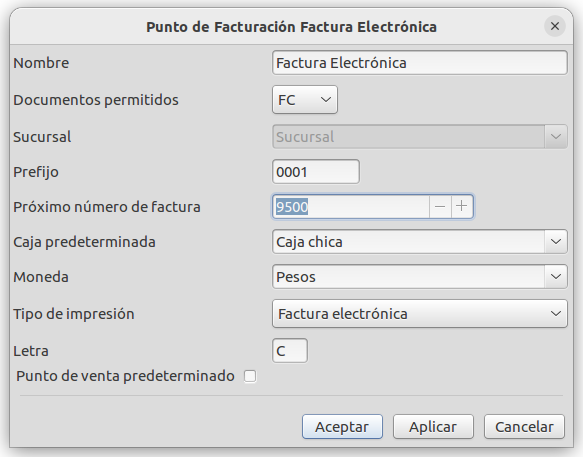583x457 pixels.
Task: Click the plus button on invoice number
Action: [x=462, y=206]
